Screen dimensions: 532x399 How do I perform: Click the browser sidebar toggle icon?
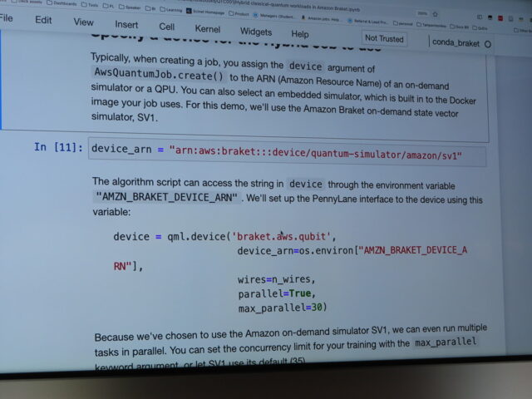tap(480, 17)
